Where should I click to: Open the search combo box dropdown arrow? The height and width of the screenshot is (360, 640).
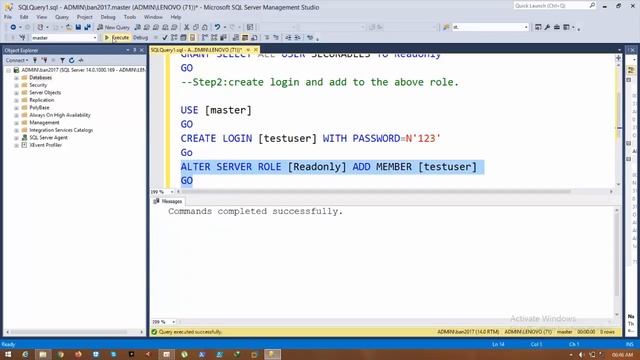coord(526,27)
